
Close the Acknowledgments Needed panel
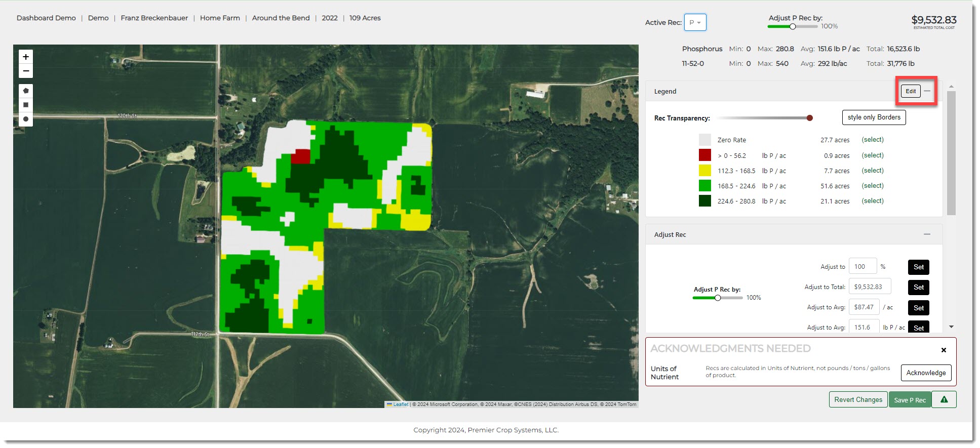pos(944,350)
